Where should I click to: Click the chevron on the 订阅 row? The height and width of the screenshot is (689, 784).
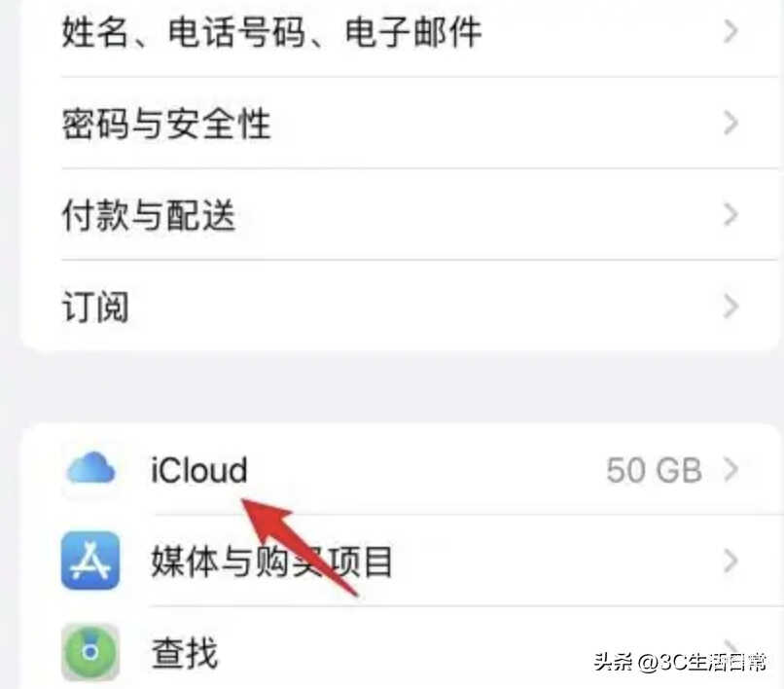click(731, 307)
